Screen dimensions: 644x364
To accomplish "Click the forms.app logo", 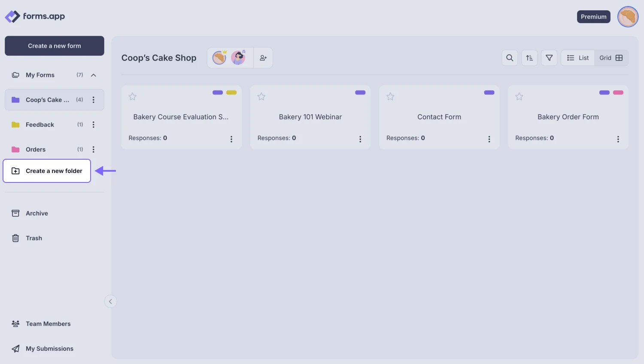I will coord(35,16).
